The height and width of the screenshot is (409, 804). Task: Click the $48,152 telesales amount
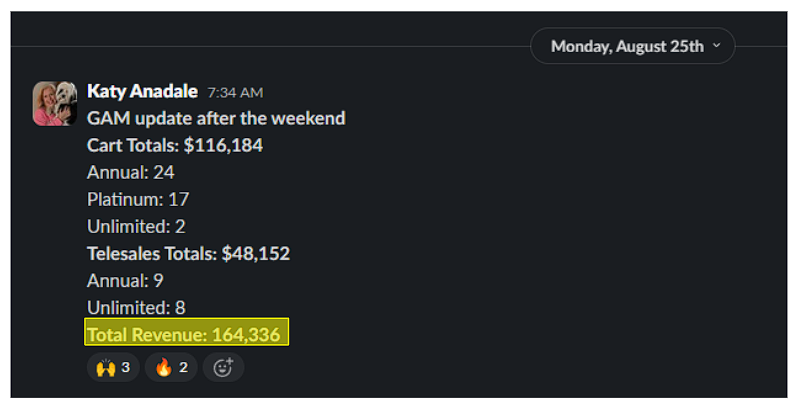(x=255, y=253)
